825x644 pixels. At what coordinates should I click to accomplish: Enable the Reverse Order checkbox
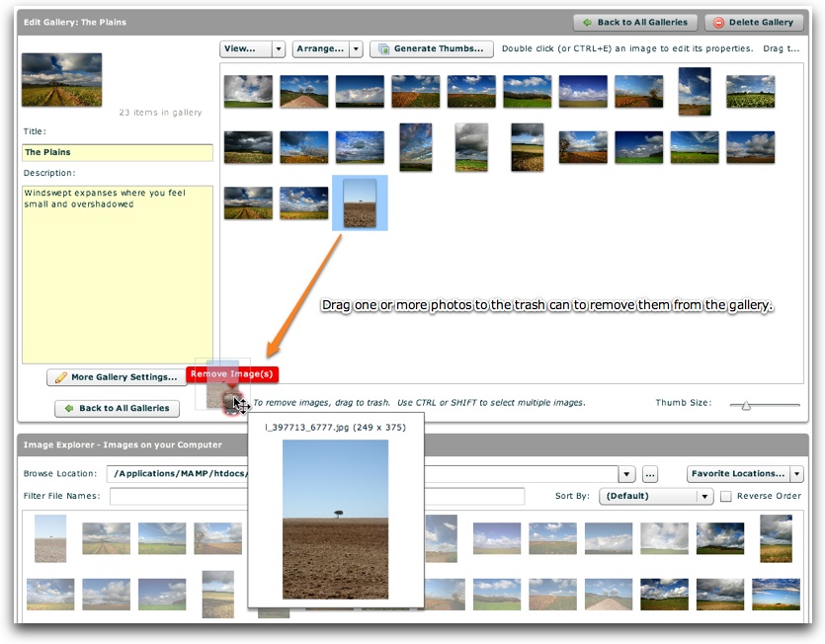click(x=726, y=496)
